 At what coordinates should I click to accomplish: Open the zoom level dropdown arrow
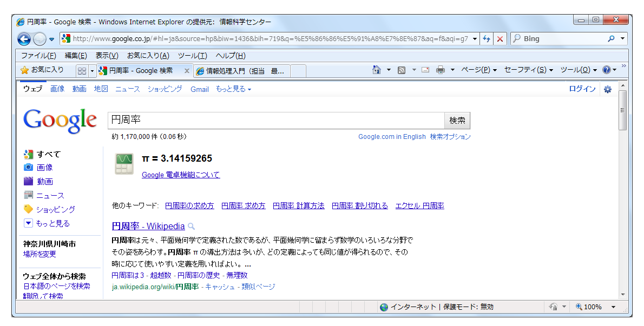(x=614, y=307)
